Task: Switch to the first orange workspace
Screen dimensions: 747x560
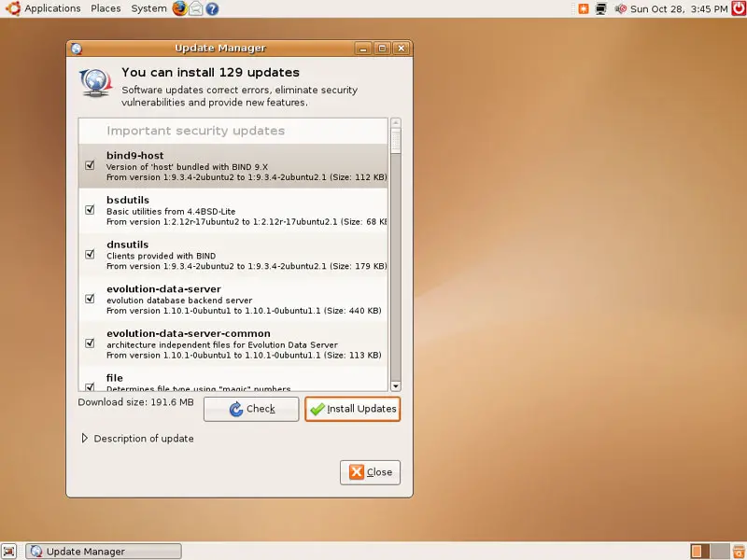Action: click(x=699, y=551)
